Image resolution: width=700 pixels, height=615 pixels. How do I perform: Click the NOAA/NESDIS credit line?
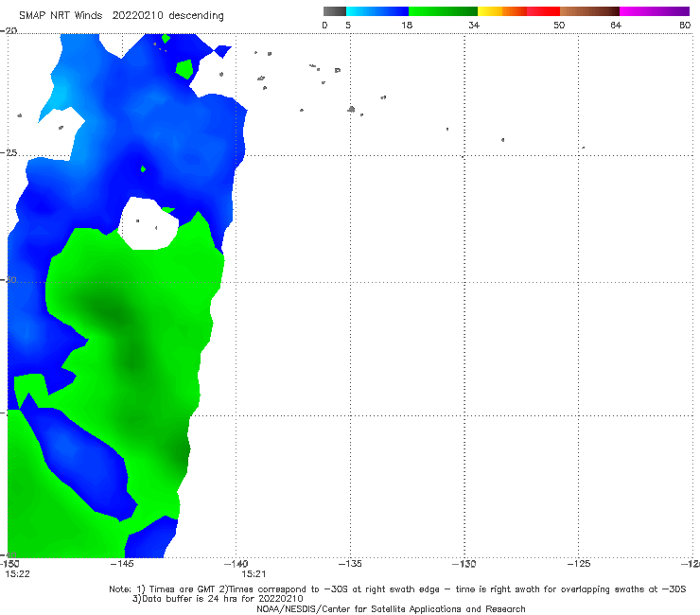pyautogui.click(x=391, y=609)
